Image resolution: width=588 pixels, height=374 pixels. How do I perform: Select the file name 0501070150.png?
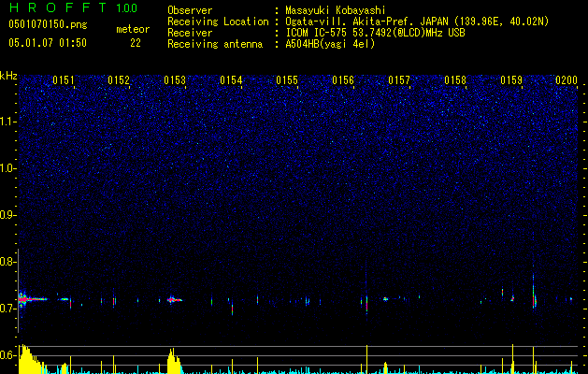(x=48, y=24)
